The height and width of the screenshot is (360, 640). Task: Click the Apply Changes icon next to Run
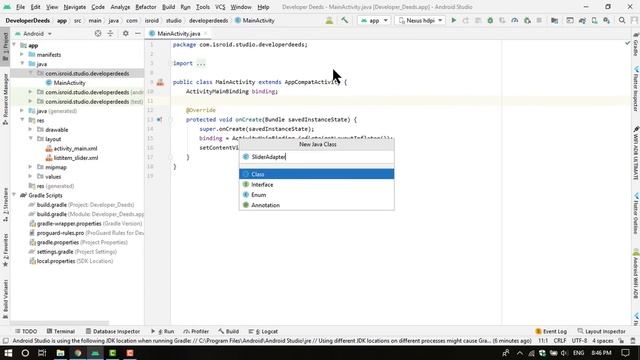[x=466, y=20]
